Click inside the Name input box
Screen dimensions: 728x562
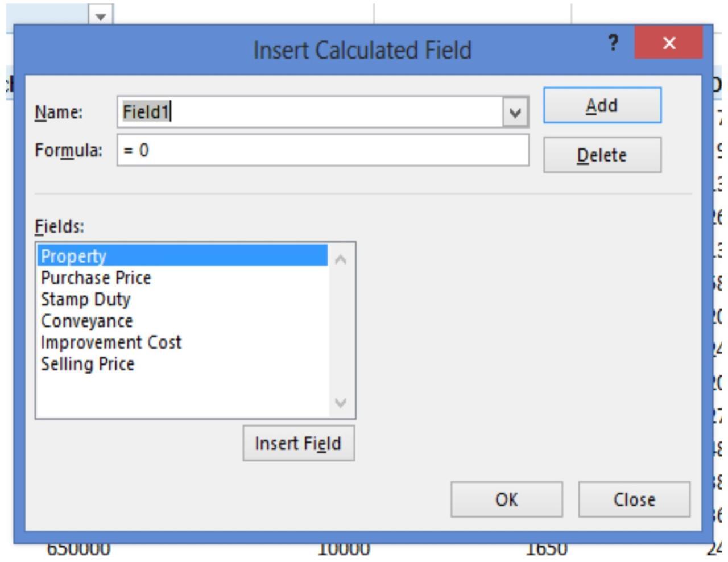284,113
